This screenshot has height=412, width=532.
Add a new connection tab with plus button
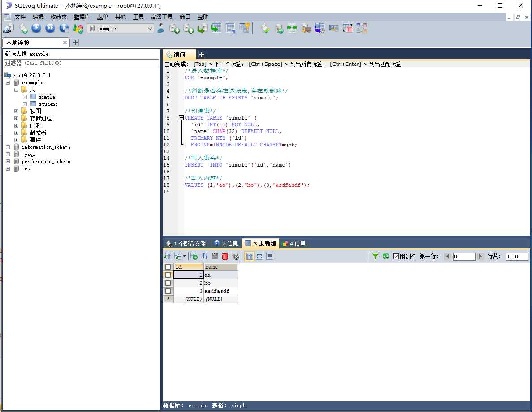[75, 43]
